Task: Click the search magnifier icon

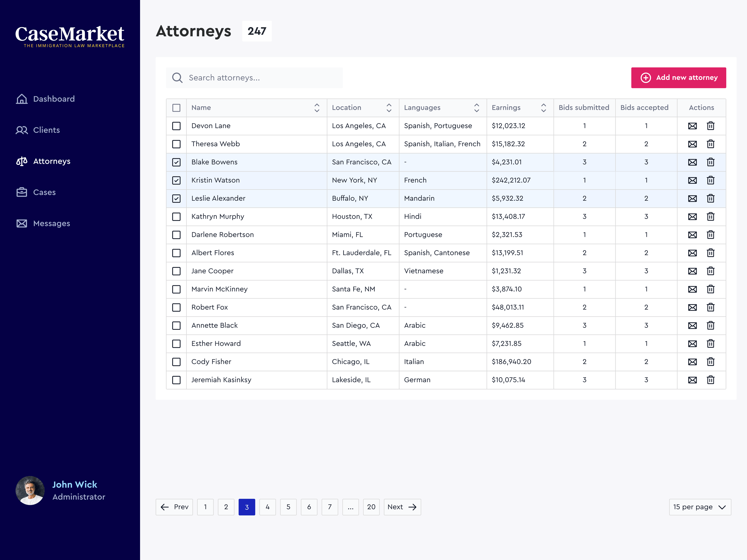Action: click(x=177, y=78)
